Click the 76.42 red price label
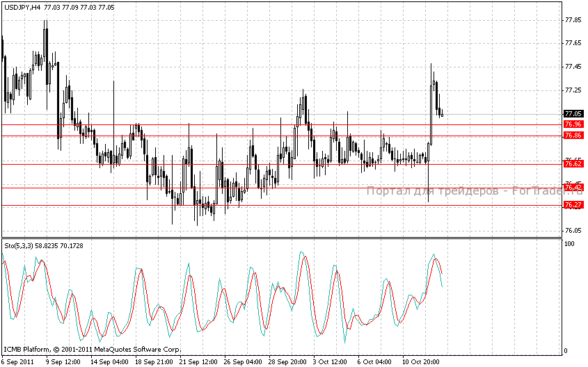This screenshot has width=588, height=367. 573,188
